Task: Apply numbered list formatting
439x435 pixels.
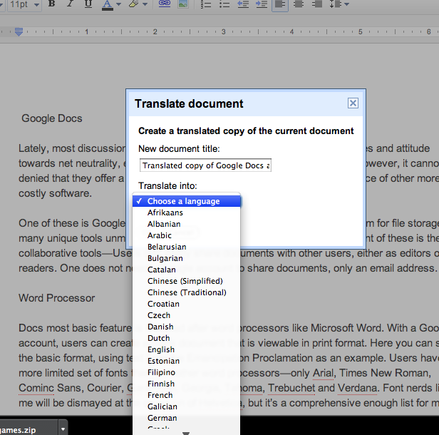Action: (x=206, y=4)
